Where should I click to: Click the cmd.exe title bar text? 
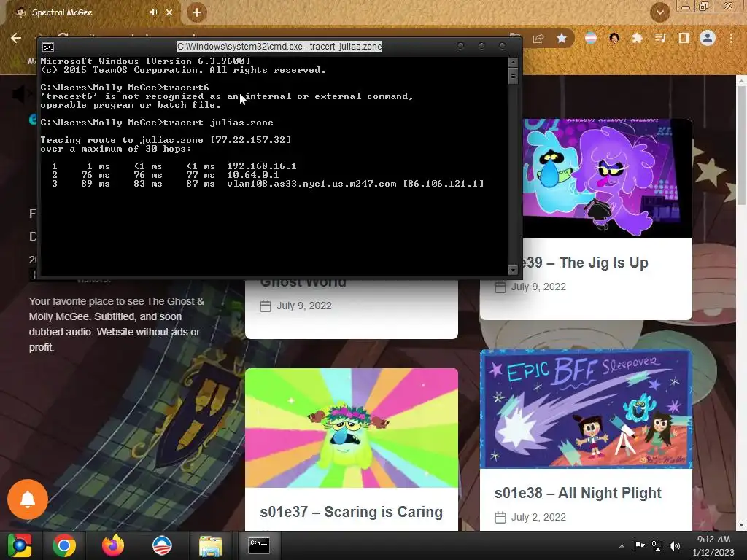(279, 46)
